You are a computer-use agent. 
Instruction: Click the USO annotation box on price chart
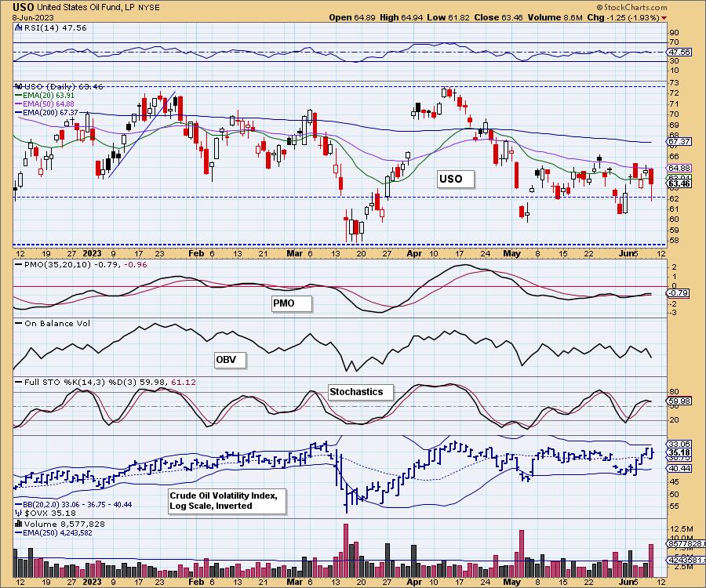coord(455,179)
